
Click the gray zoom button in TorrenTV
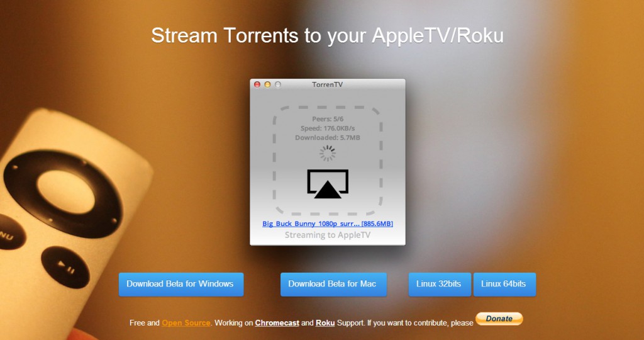click(x=277, y=85)
